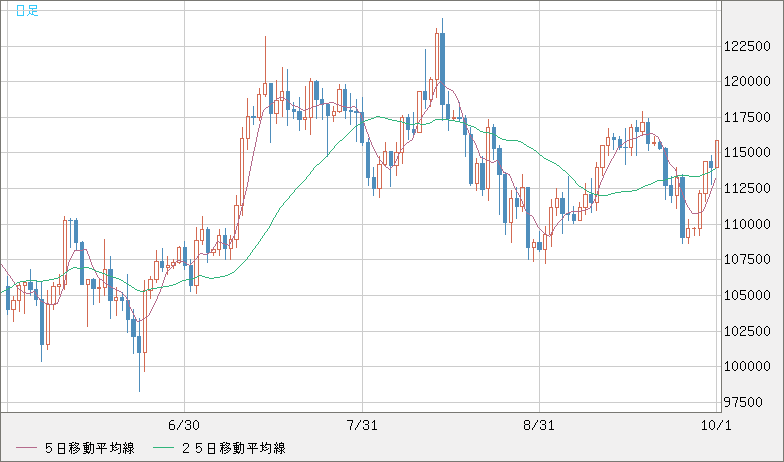Click the 112500 price axis label
This screenshot has width=784, height=462.
pyautogui.click(x=746, y=188)
